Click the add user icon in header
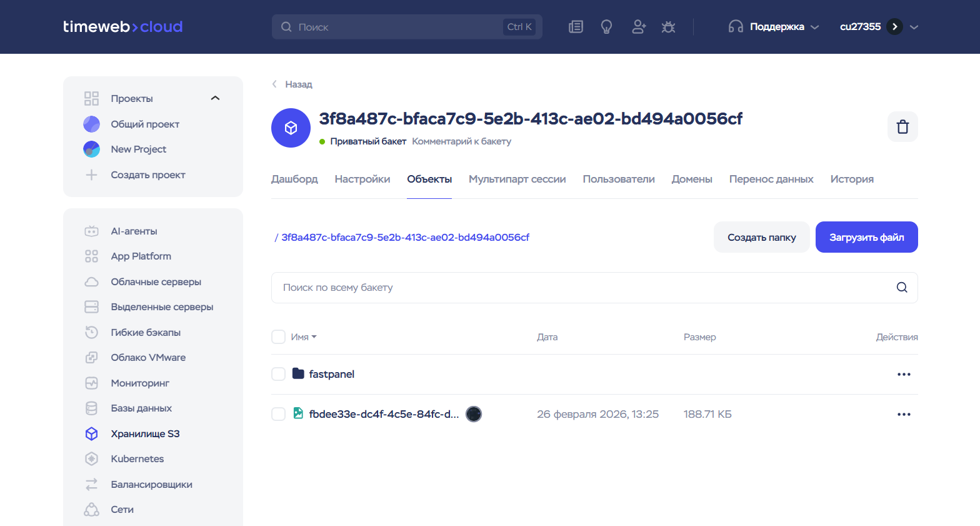This screenshot has height=526, width=980. click(638, 27)
